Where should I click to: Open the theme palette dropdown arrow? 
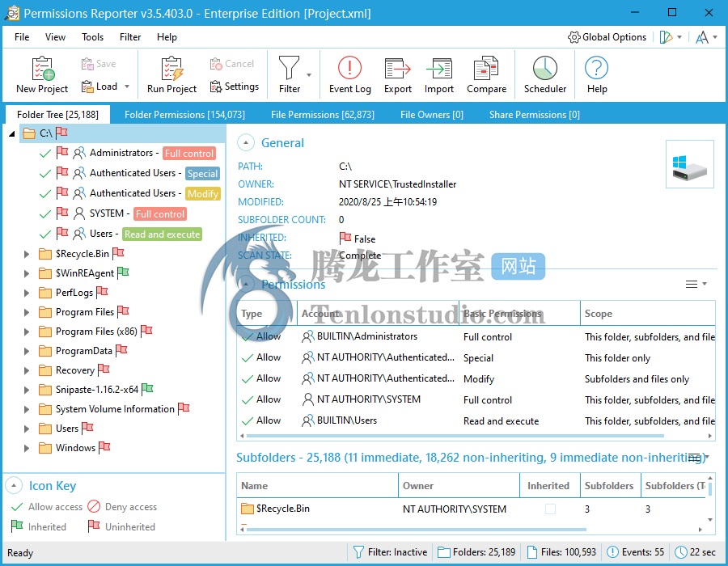679,37
